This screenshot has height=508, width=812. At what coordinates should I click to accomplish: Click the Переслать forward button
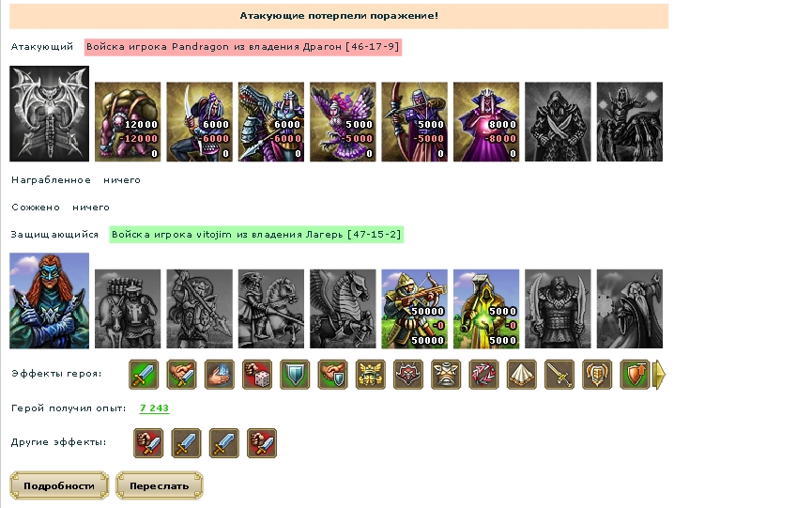coord(159,485)
